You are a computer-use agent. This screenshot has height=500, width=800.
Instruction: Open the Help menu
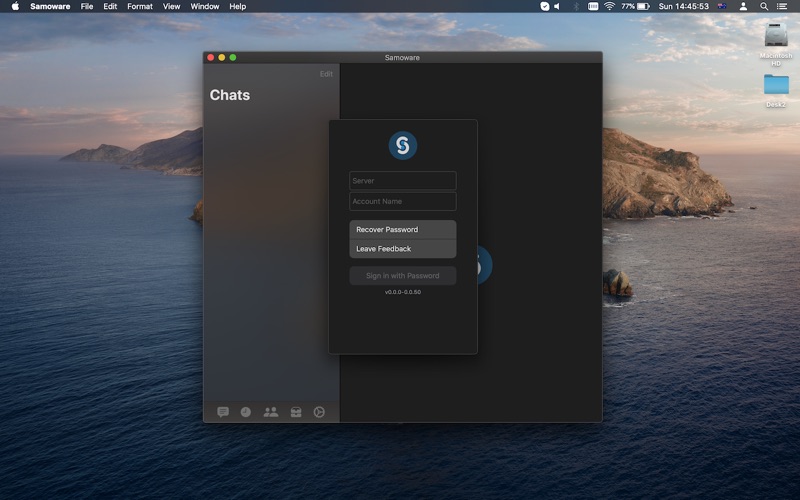coord(237,6)
